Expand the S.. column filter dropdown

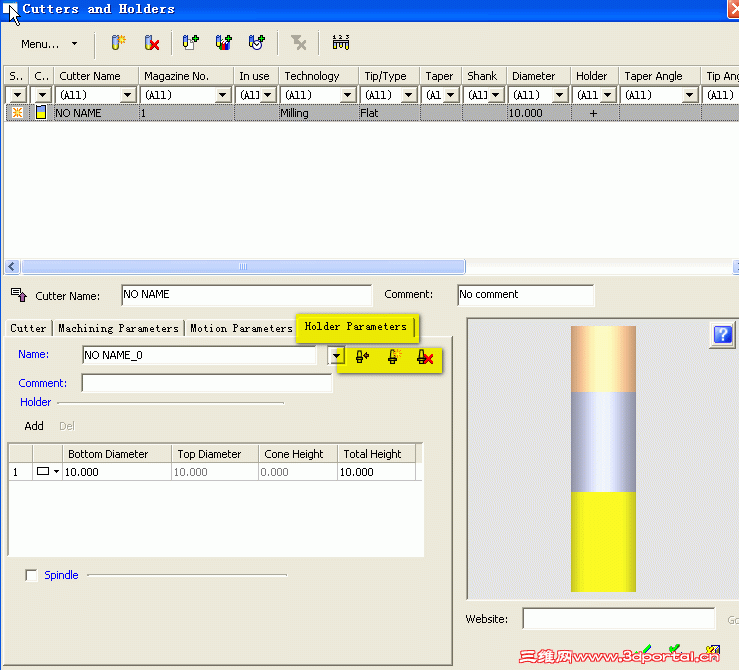17,95
